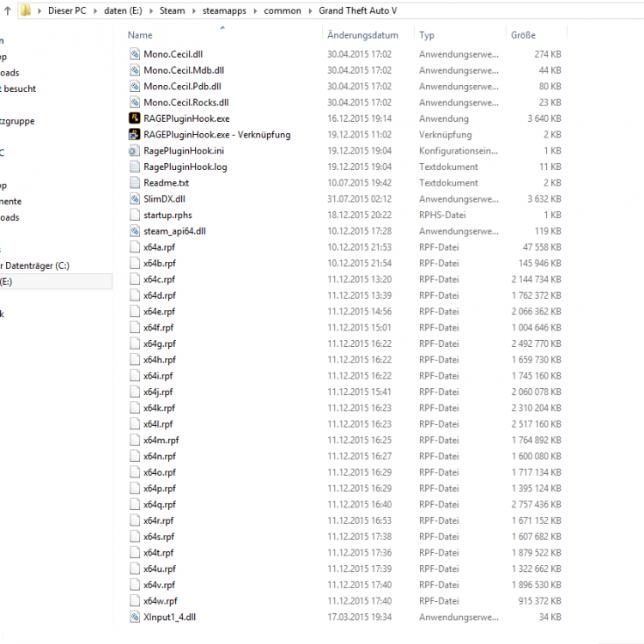Click the 2 757 436 KB size value
The width and height of the screenshot is (644, 644).
click(537, 504)
